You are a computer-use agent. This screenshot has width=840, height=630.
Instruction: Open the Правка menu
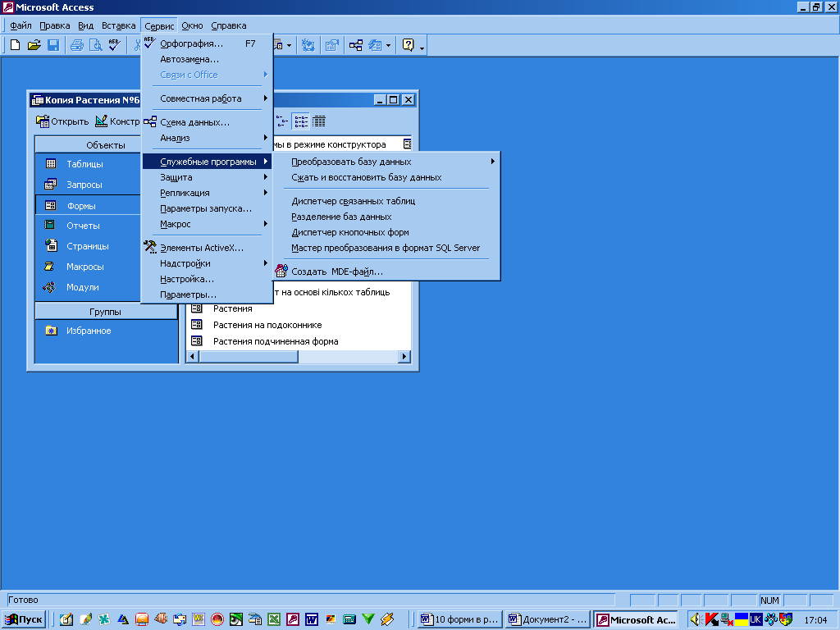[x=55, y=25]
